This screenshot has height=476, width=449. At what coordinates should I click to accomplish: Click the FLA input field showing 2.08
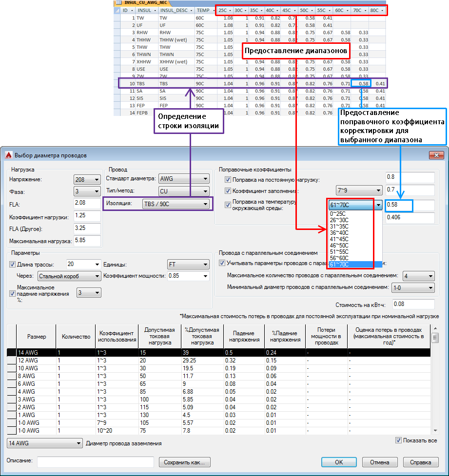tap(87, 203)
